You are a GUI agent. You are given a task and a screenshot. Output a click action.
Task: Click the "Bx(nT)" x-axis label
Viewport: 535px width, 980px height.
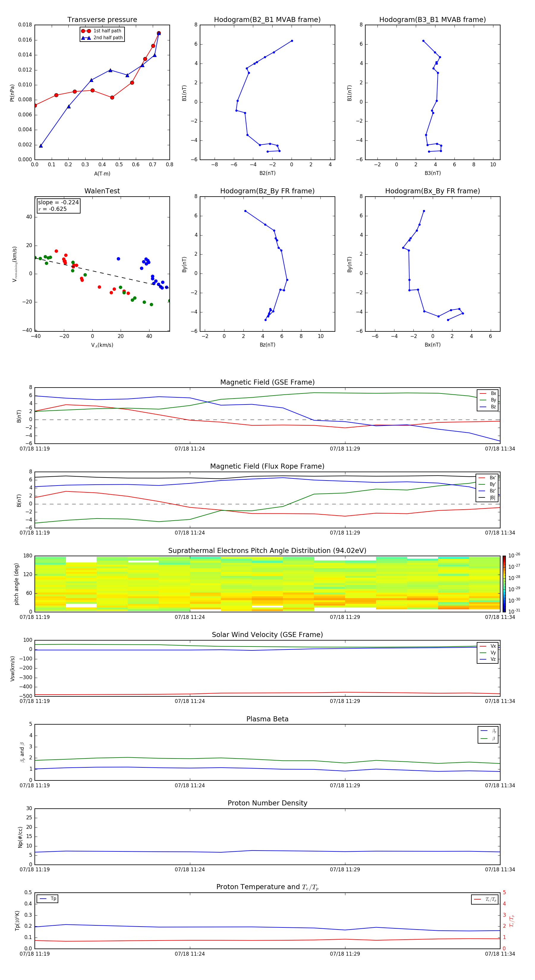click(432, 345)
